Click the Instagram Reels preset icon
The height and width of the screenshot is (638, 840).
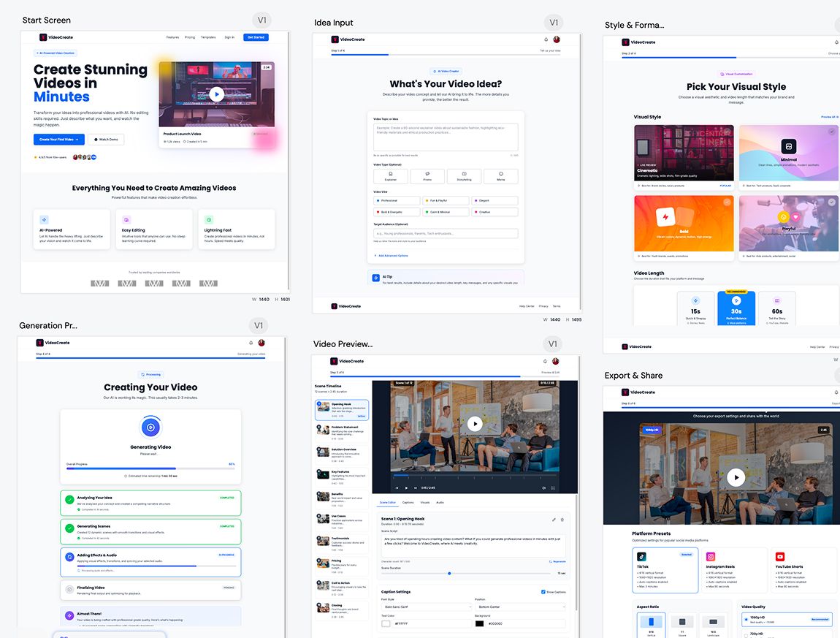click(x=711, y=557)
